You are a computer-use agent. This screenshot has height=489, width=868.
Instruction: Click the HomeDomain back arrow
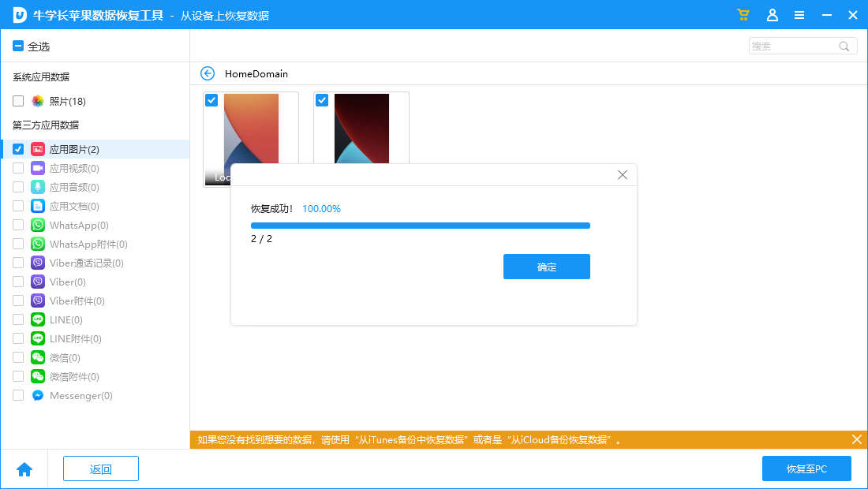coord(207,73)
